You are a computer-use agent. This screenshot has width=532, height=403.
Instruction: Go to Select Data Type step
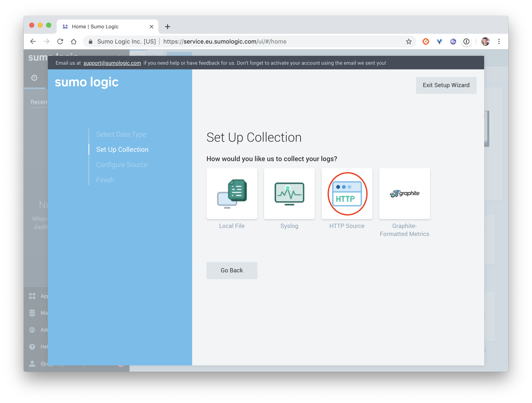[x=121, y=134]
